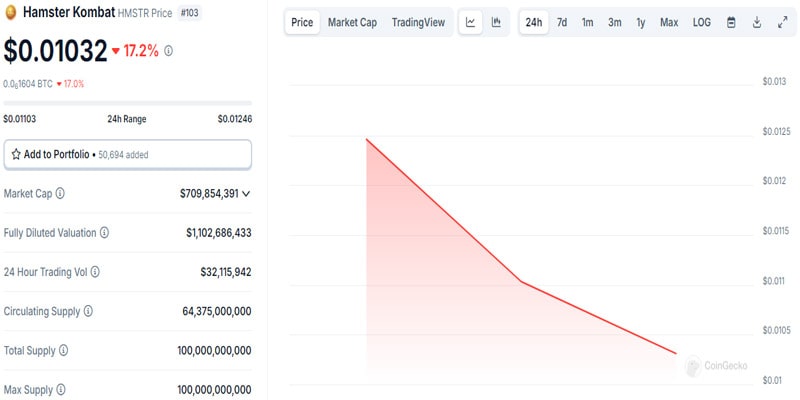Click the HMSTR Price label

[145, 13]
